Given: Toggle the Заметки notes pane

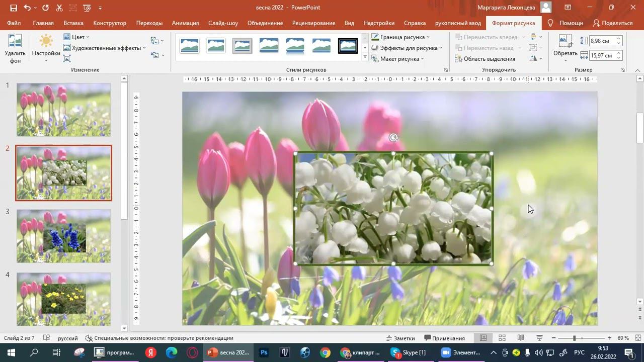Looking at the screenshot, I should coord(400,338).
